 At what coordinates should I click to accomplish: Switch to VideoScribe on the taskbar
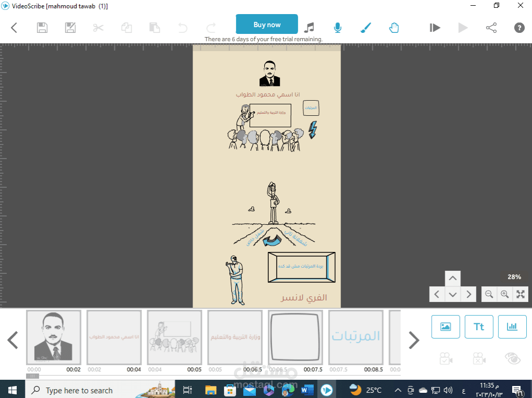point(327,390)
